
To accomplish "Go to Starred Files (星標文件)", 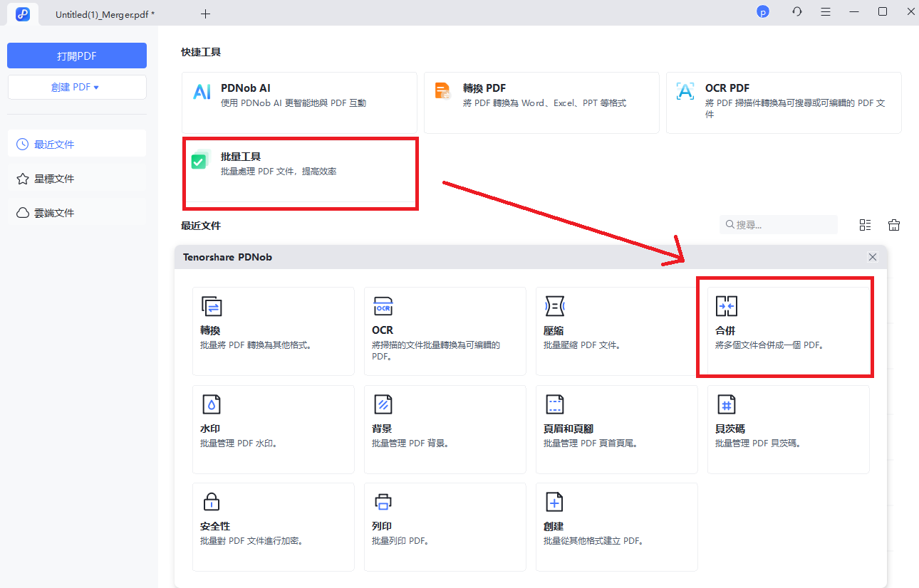I will tap(77, 179).
